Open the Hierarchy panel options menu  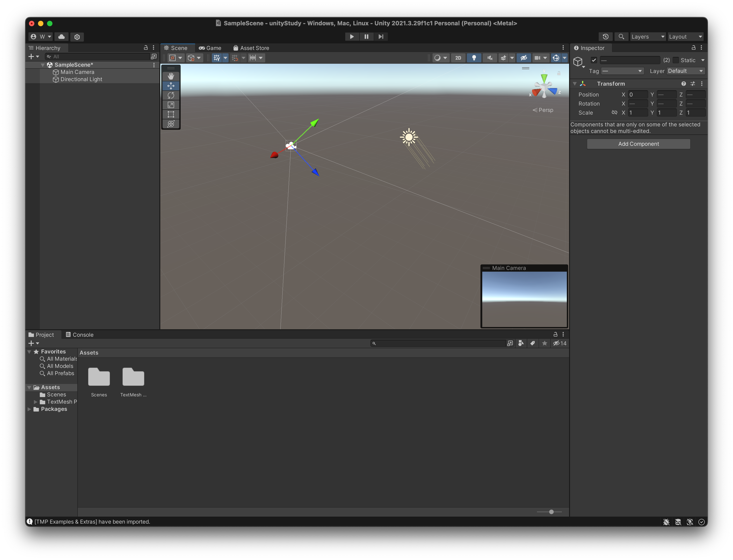pos(153,48)
